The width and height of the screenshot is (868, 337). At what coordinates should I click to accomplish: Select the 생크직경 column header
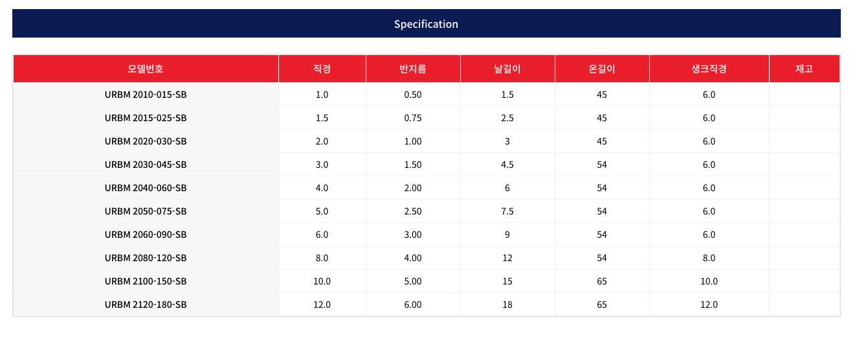click(x=709, y=69)
